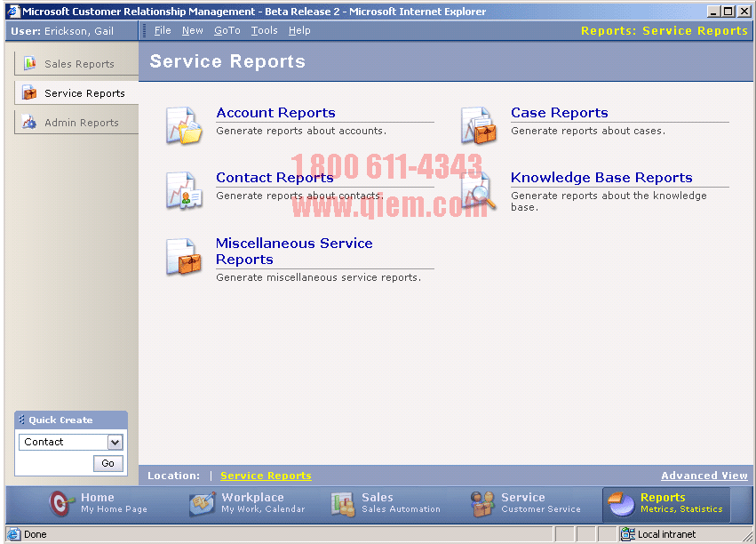The height and width of the screenshot is (544, 756).
Task: Click 'User: Erickson, Gail' label
Action: tap(62, 31)
